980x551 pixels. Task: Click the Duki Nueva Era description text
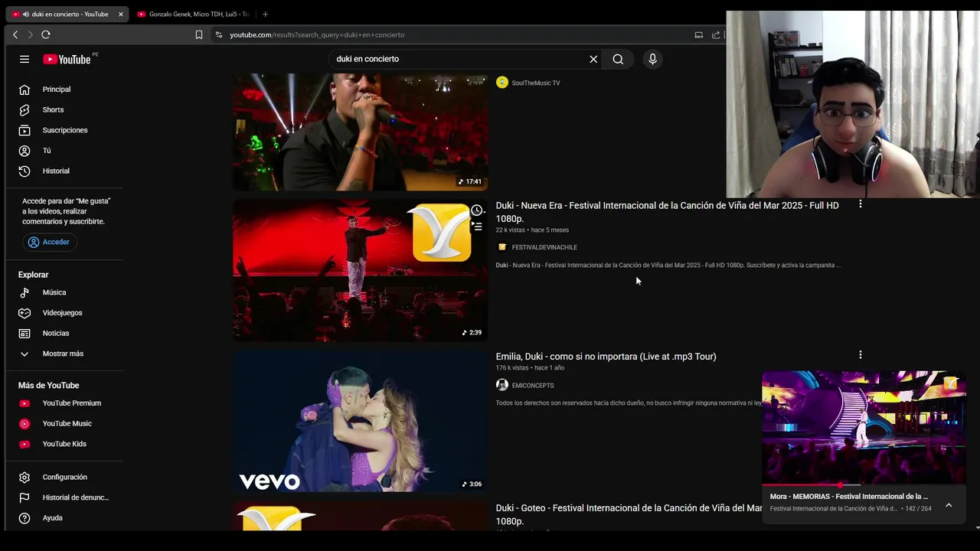(668, 266)
